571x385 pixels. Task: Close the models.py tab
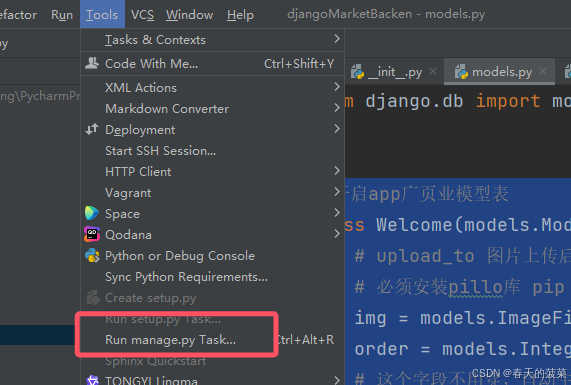coord(543,71)
